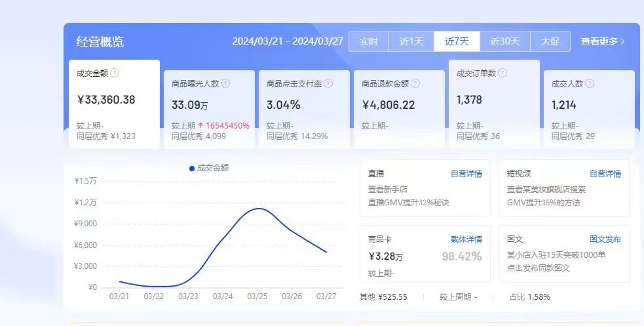Click the ¥33,360.38 amount value
The width and height of the screenshot is (644, 326).
[x=106, y=100]
